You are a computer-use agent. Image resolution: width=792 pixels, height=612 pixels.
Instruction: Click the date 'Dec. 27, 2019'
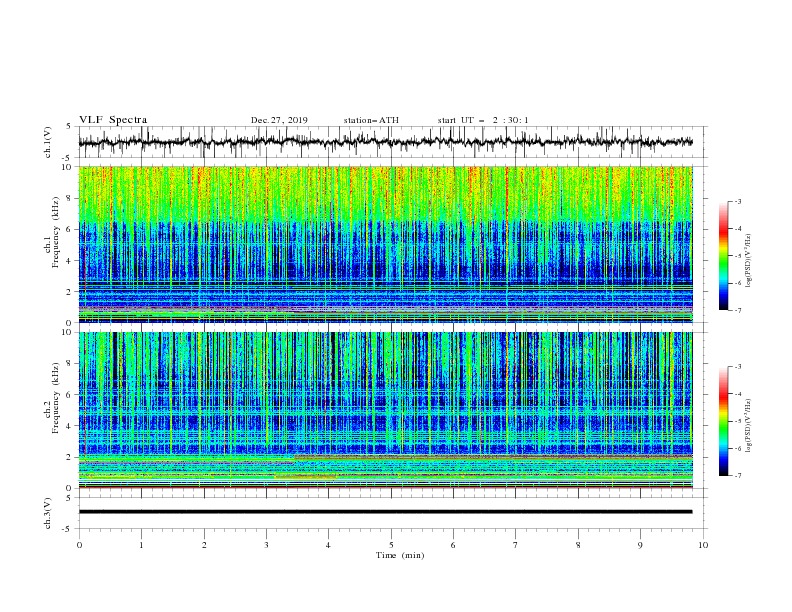coord(279,120)
